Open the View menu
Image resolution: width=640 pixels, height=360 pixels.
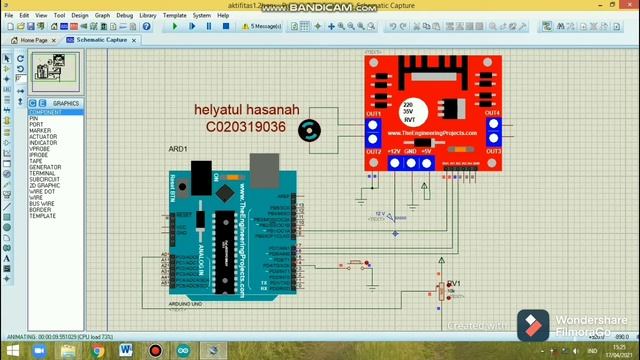pyautogui.click(x=41, y=16)
